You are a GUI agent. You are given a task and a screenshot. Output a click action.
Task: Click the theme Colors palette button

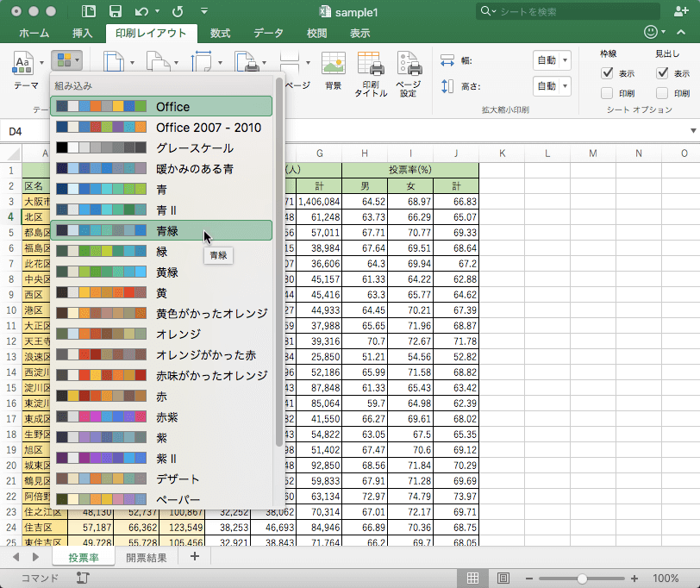pyautogui.click(x=66, y=59)
